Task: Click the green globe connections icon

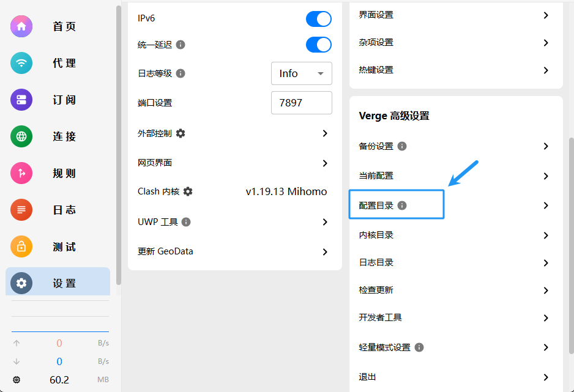Action: click(x=21, y=136)
